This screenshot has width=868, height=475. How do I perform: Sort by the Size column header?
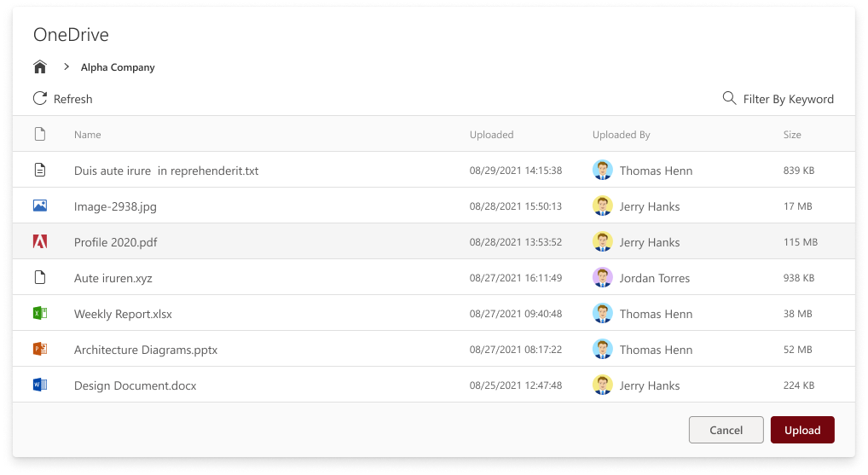pyautogui.click(x=792, y=135)
